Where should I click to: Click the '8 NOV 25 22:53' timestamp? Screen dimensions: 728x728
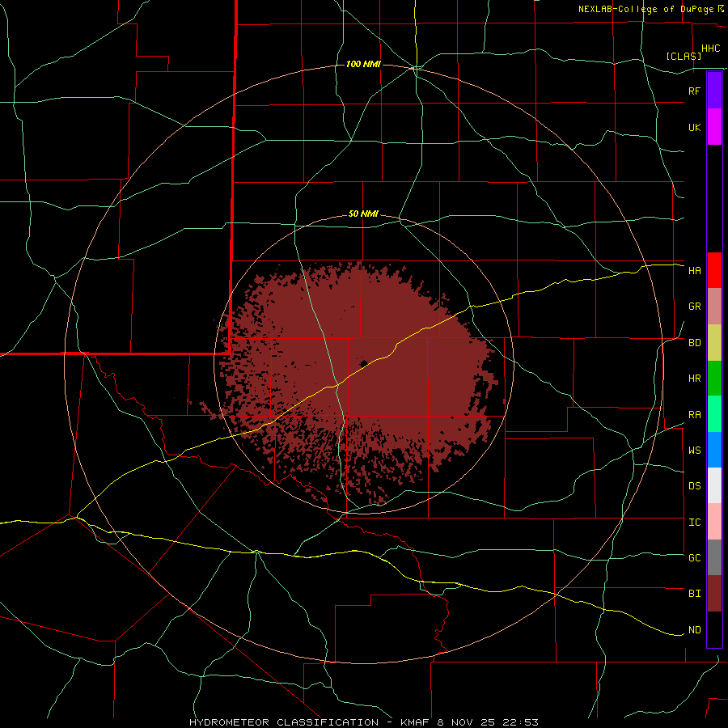click(x=488, y=722)
